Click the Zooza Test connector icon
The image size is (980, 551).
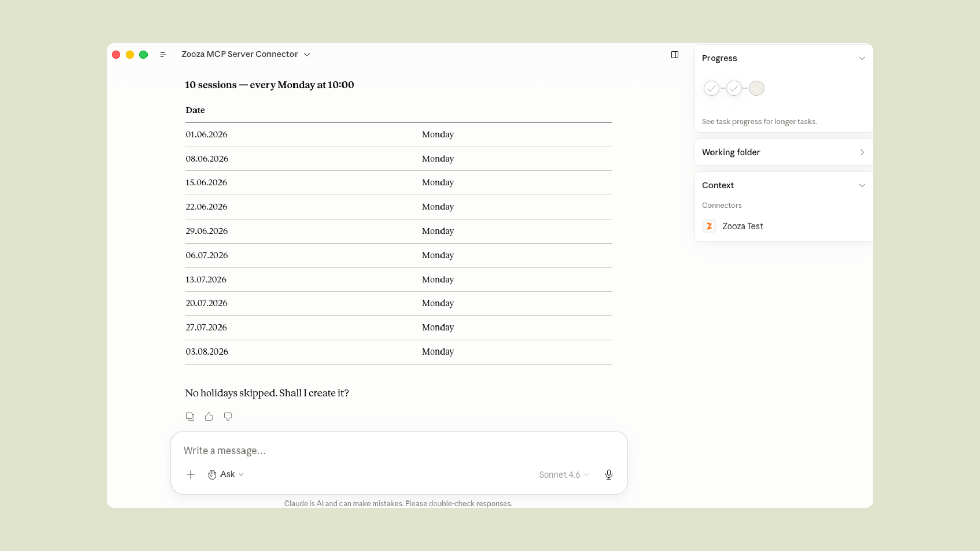point(709,226)
